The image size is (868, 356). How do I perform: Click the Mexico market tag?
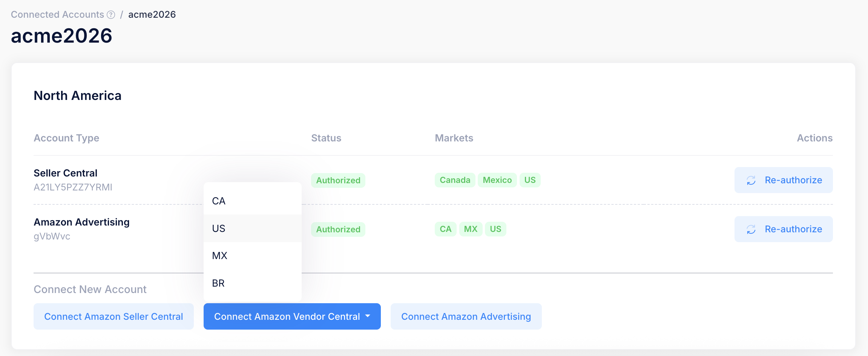[x=497, y=180]
